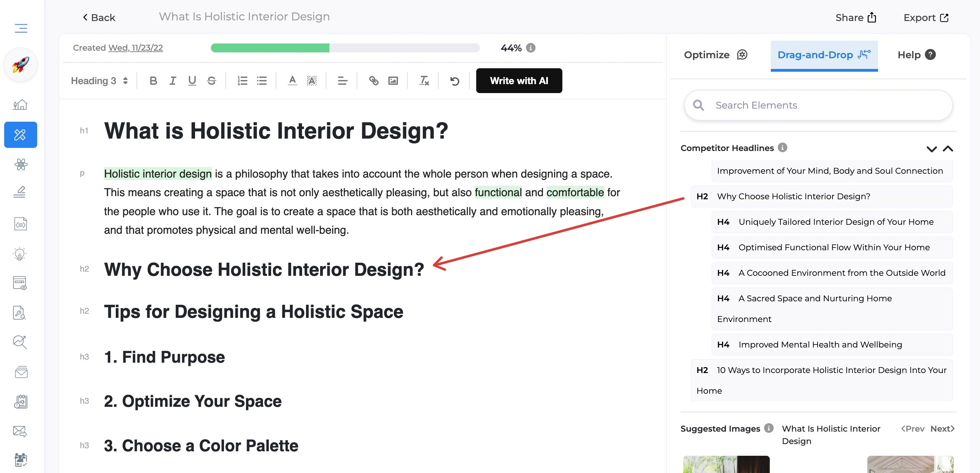Image resolution: width=980 pixels, height=473 pixels.
Task: Click the Suggested Images info icon
Action: [x=769, y=428]
